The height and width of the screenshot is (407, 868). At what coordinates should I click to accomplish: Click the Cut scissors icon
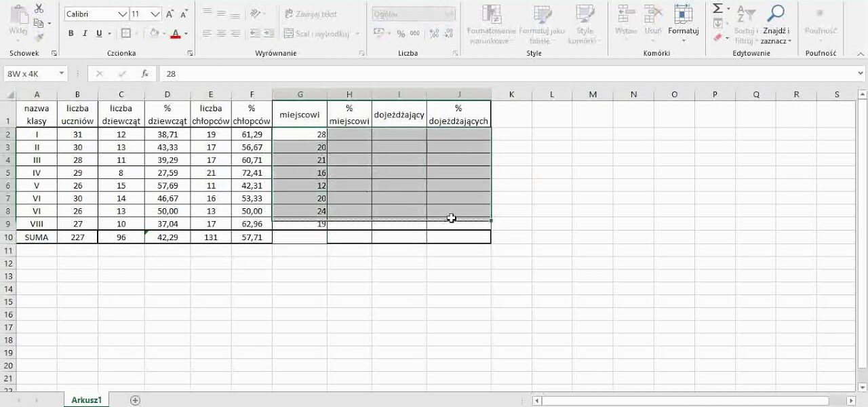point(39,9)
